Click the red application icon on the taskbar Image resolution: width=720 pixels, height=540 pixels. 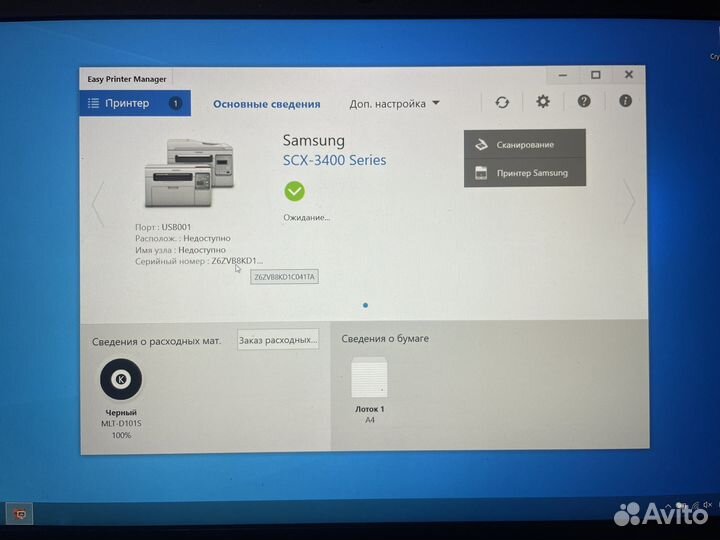pyautogui.click(x=19, y=514)
